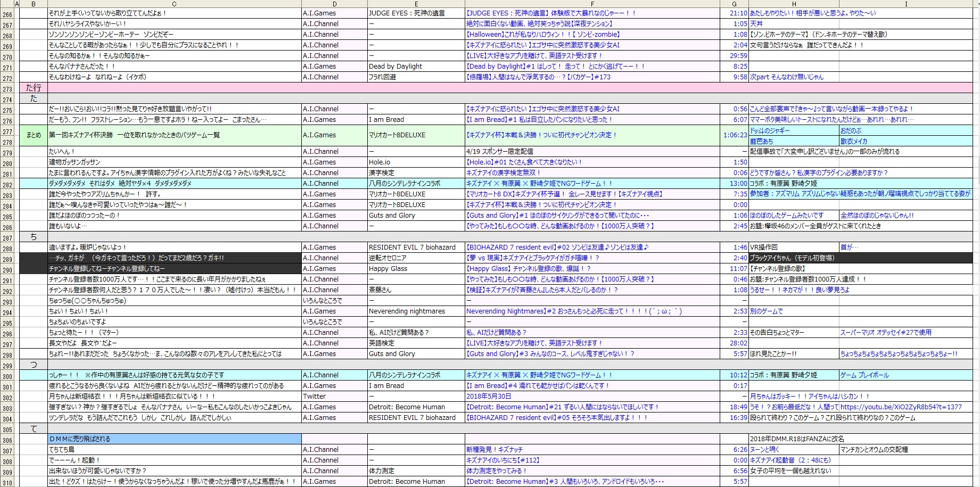Open 【Detroit: Become Human】#3 link
Image resolution: width=980 pixels, height=487 pixels.
564,481
